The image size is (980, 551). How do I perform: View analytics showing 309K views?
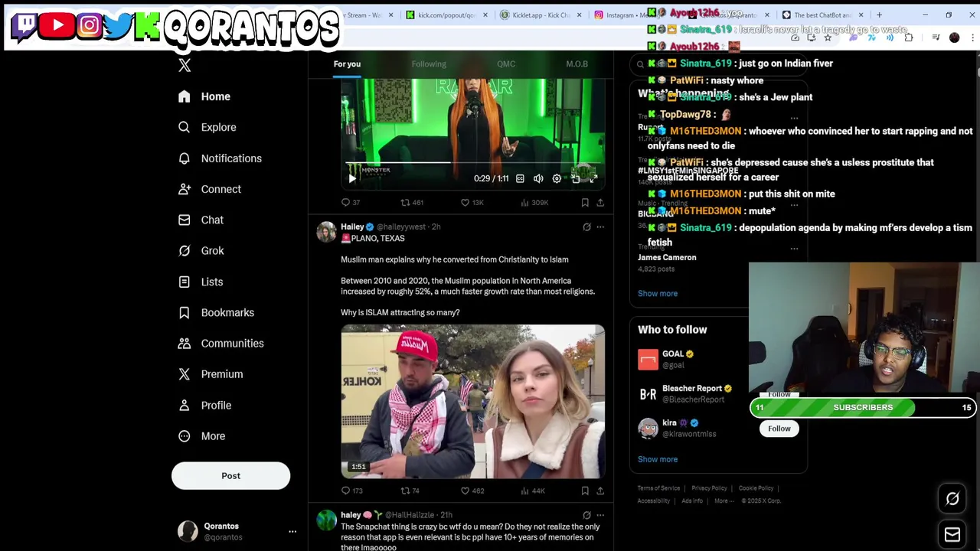point(534,203)
